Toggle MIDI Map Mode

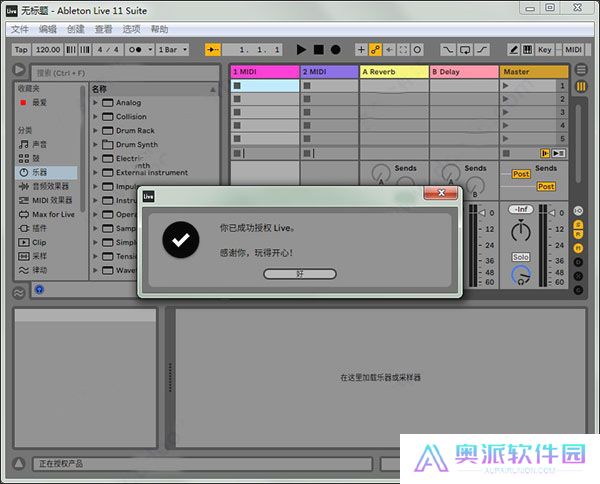[573, 50]
